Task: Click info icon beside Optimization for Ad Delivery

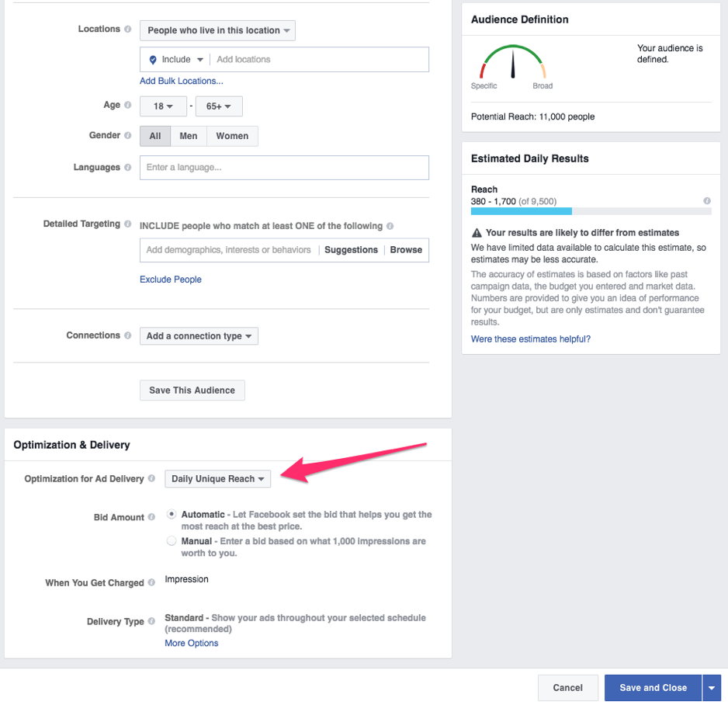Action: click(151, 478)
